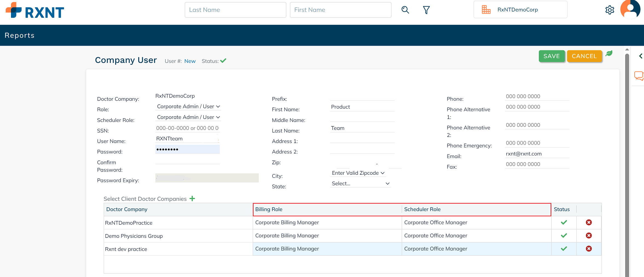Click the Fax field
Image resolution: width=644 pixels, height=277 pixels.
pos(537,164)
